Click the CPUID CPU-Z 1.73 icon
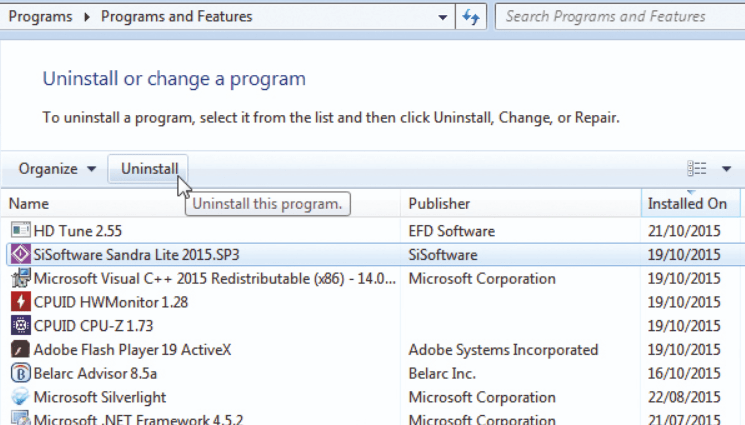The width and height of the screenshot is (745, 425). pyautogui.click(x=20, y=326)
